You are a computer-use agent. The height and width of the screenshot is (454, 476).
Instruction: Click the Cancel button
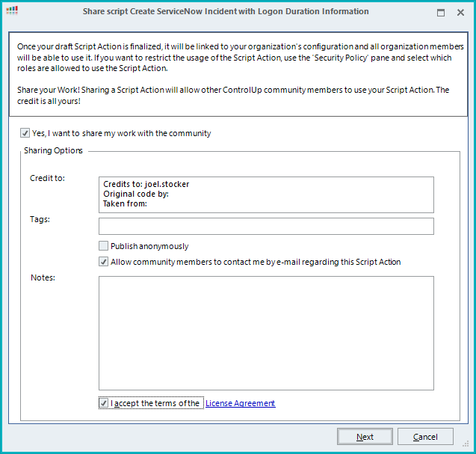coord(425,437)
